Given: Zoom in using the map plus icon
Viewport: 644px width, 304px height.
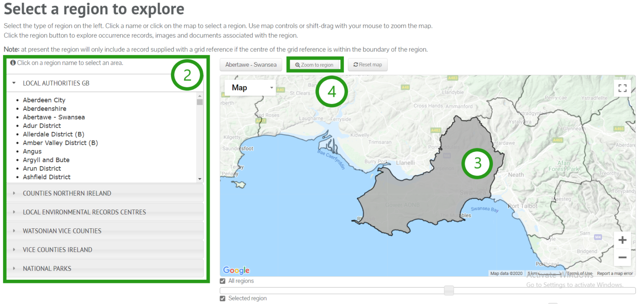Looking at the screenshot, I should [x=622, y=240].
